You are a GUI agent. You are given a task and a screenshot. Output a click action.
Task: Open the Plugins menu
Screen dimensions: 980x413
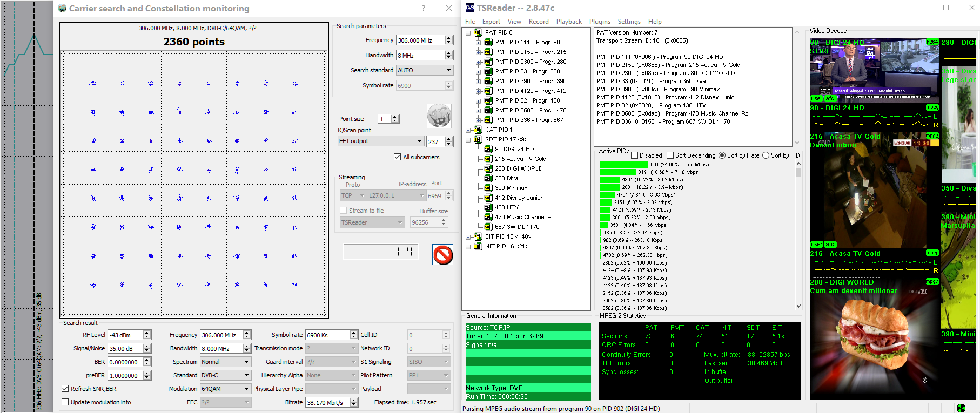click(600, 22)
